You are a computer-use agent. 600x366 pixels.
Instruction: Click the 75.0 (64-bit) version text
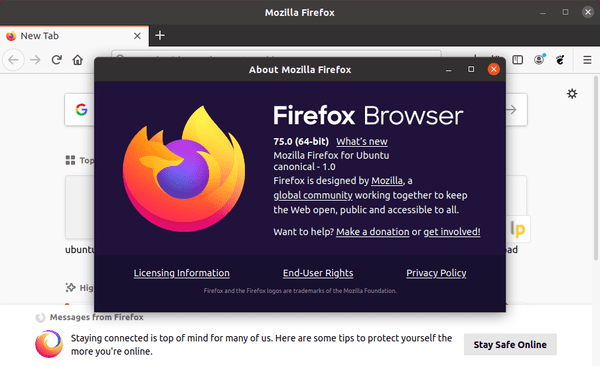pyautogui.click(x=301, y=141)
